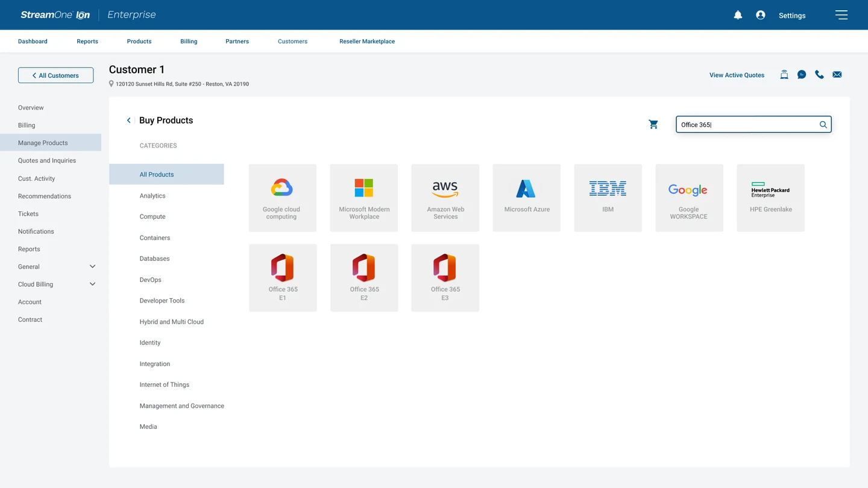Select the Microsoft Modern Workplace tile
The height and width of the screenshot is (488, 868).
(x=364, y=198)
